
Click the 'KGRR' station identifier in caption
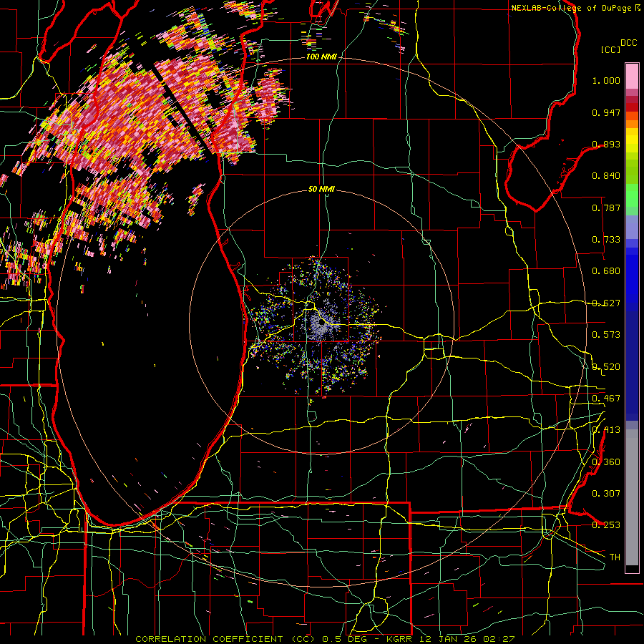pos(399,639)
